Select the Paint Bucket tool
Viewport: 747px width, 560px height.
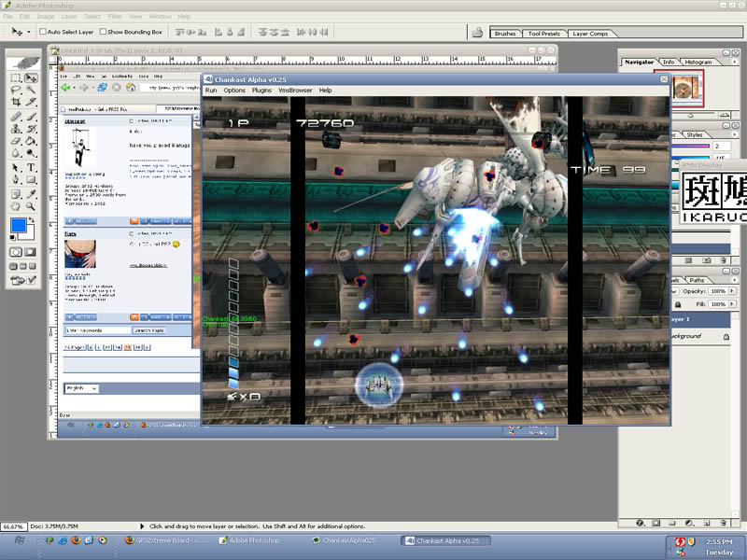[31, 142]
